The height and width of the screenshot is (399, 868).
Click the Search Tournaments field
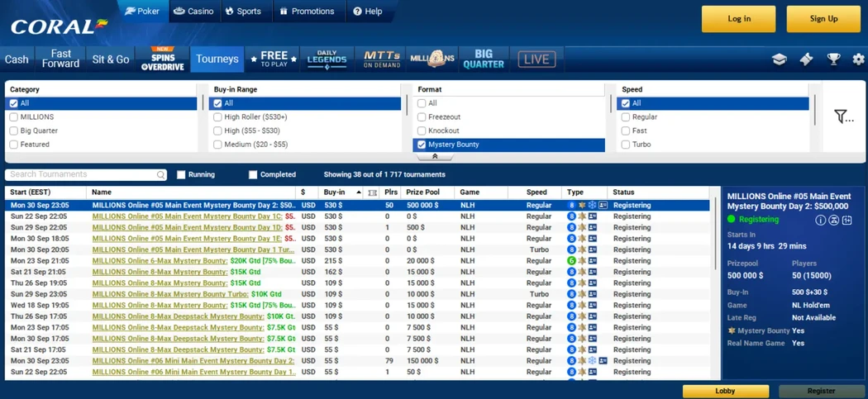[86, 175]
